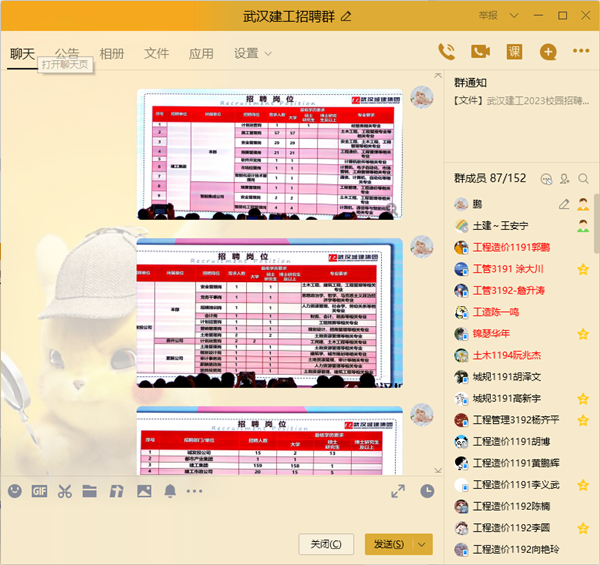Switch to the 文件 tab
The width and height of the screenshot is (600, 565).
(x=156, y=53)
